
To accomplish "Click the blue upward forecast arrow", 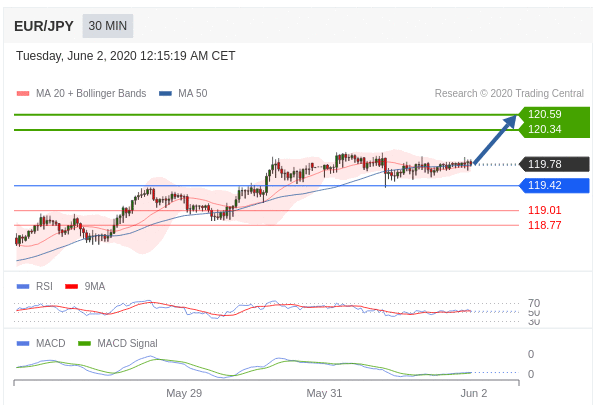I will pyautogui.click(x=495, y=140).
